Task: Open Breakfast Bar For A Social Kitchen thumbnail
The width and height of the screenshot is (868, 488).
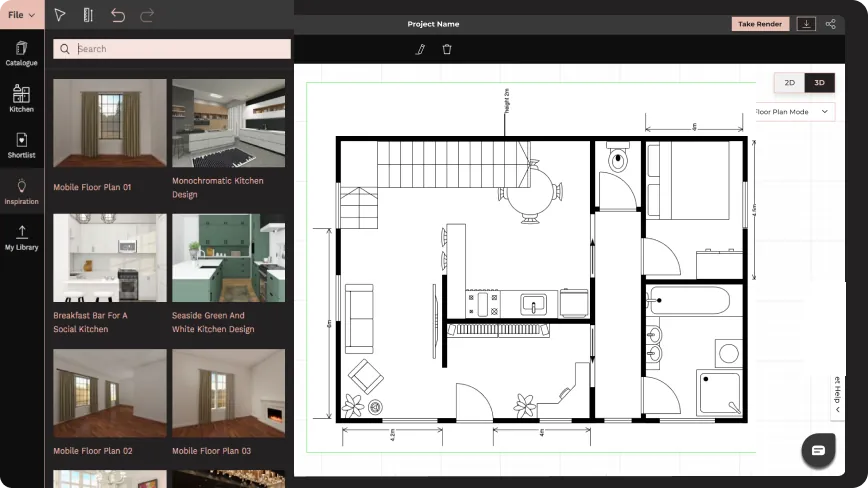Action: coord(110,258)
